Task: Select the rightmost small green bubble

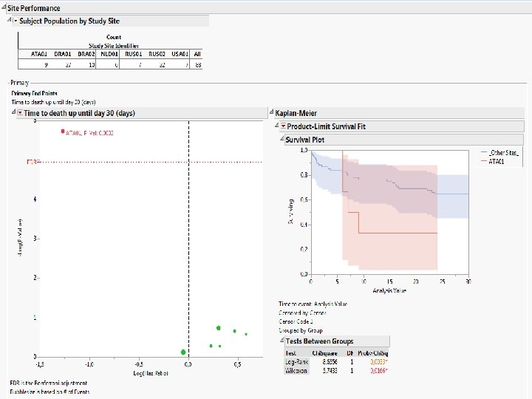Action: pyautogui.click(x=246, y=334)
